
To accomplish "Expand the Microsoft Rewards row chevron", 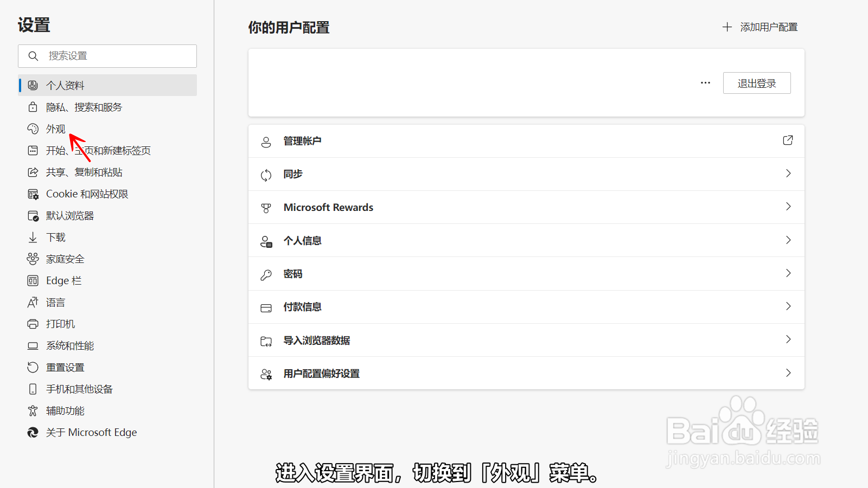I will [x=788, y=207].
